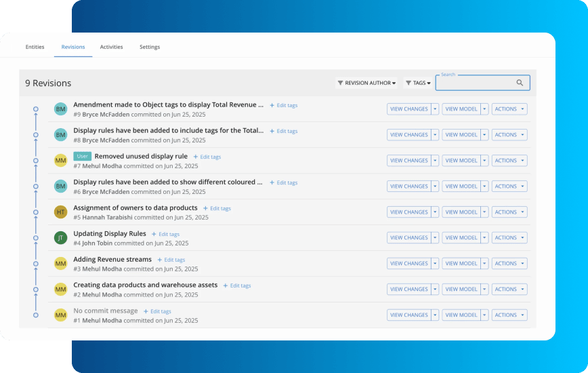This screenshot has height=373, width=588.
Task: Open the Activities tab
Action: click(x=111, y=47)
